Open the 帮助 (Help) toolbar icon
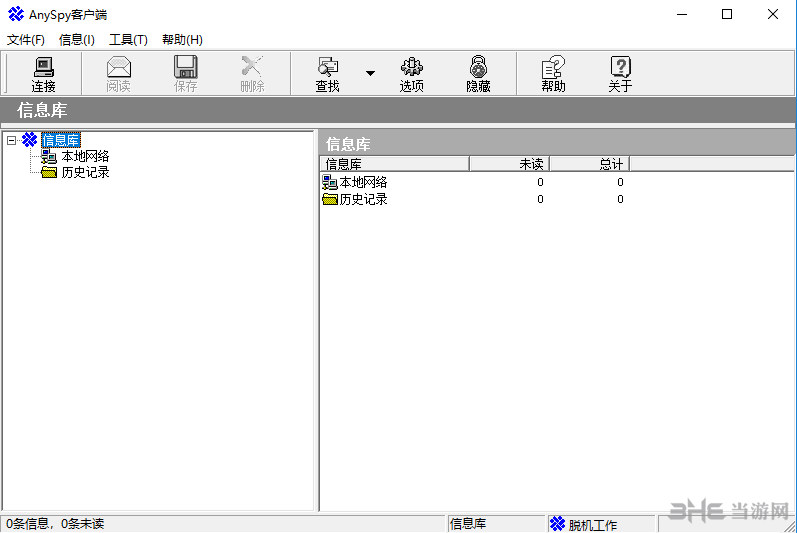 553,73
